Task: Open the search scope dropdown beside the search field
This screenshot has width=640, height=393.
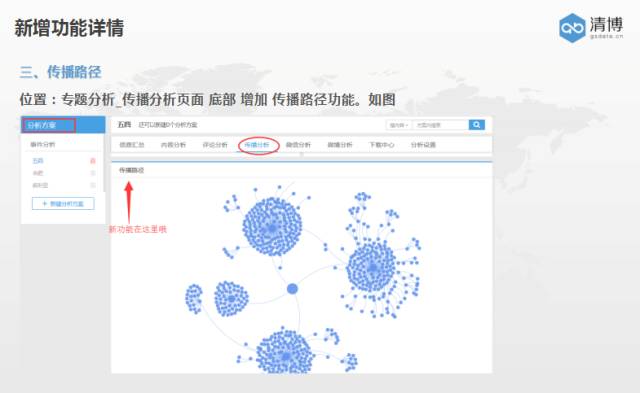Action: click(399, 125)
